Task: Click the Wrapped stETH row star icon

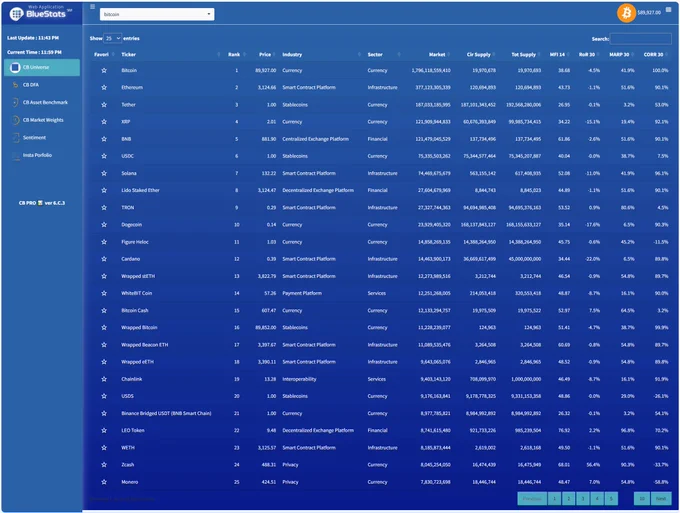Action: pyautogui.click(x=104, y=276)
